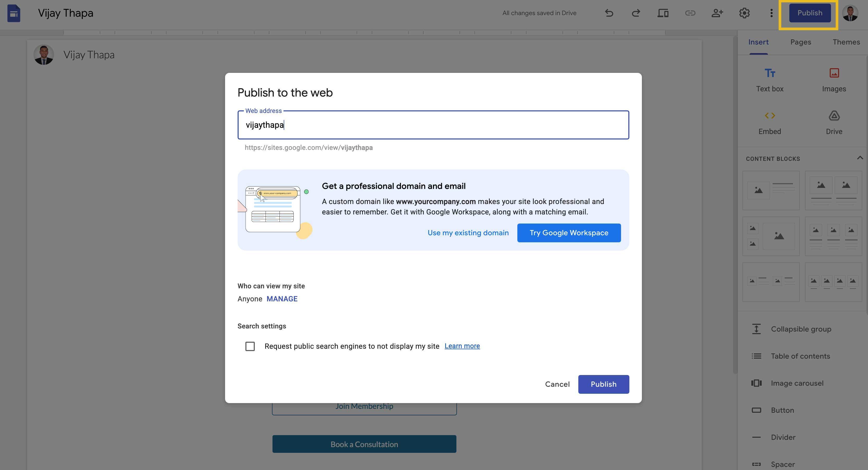Click the Redo arrow icon
868x470 pixels.
coord(636,13)
